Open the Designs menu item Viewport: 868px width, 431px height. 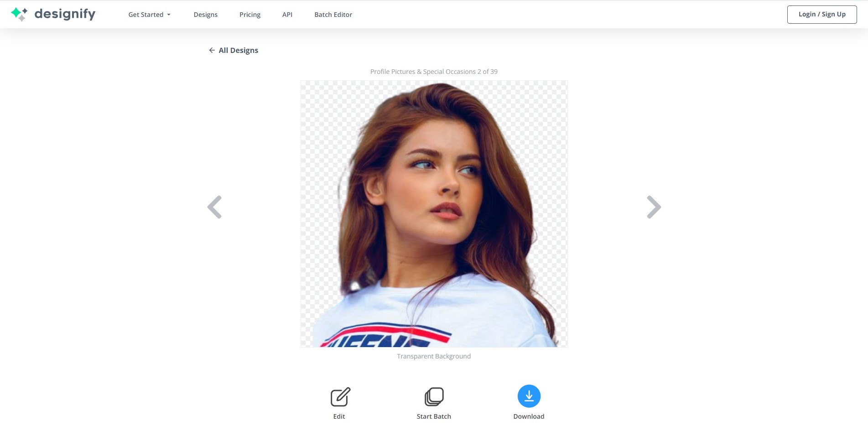click(x=206, y=15)
